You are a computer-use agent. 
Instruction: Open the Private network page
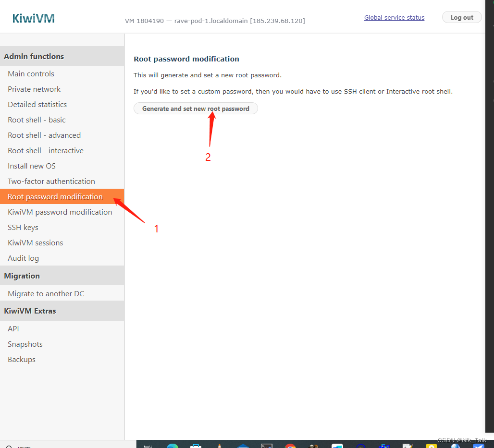34,89
